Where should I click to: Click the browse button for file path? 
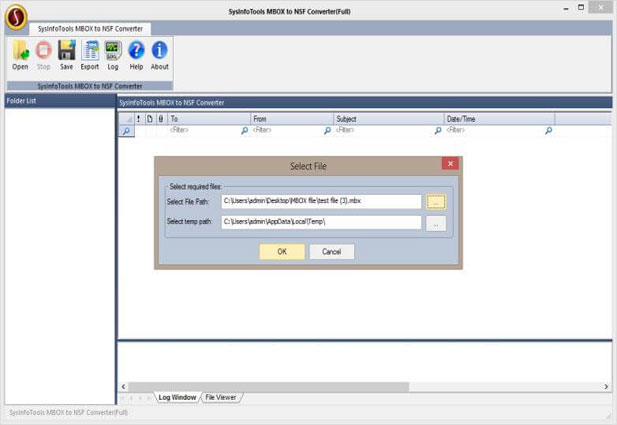[x=436, y=202]
